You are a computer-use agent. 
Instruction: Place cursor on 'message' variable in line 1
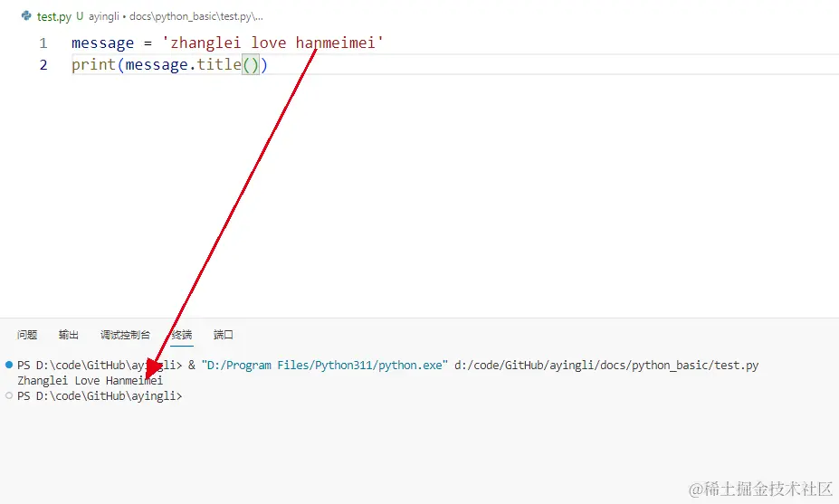[103, 43]
